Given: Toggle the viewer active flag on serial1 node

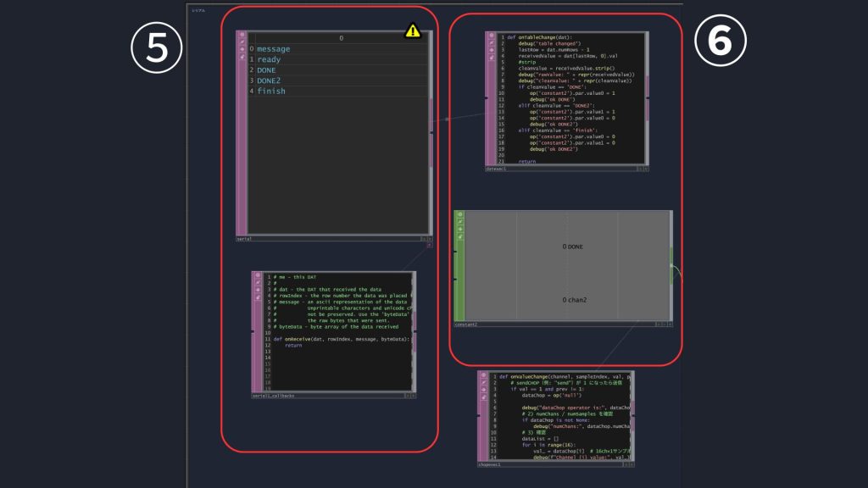Looking at the screenshot, I should coord(429,240).
